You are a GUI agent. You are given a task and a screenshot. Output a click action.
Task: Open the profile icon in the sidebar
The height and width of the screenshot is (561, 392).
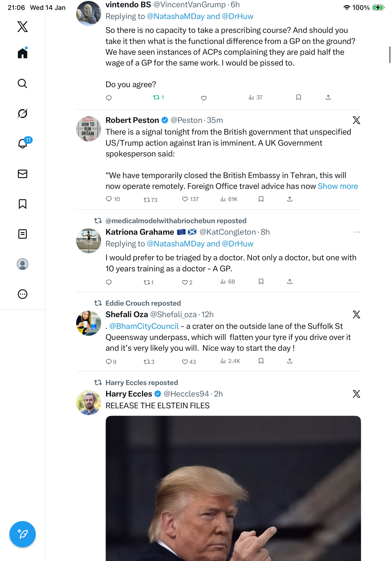pos(23,264)
